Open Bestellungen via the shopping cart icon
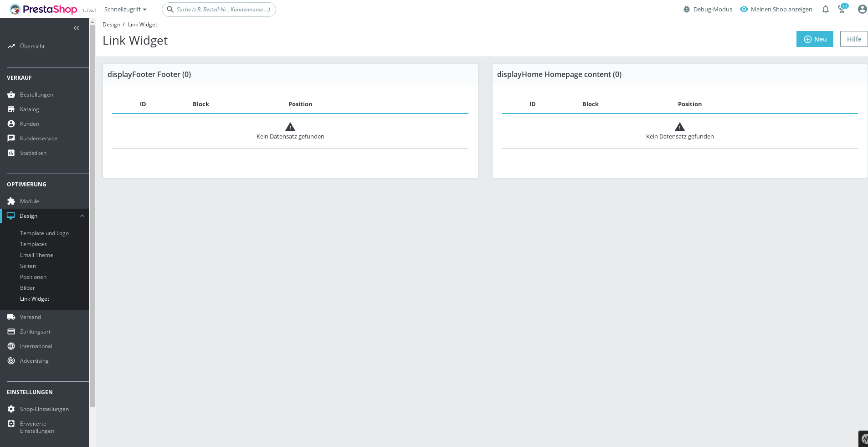This screenshot has height=447, width=868. coord(11,94)
